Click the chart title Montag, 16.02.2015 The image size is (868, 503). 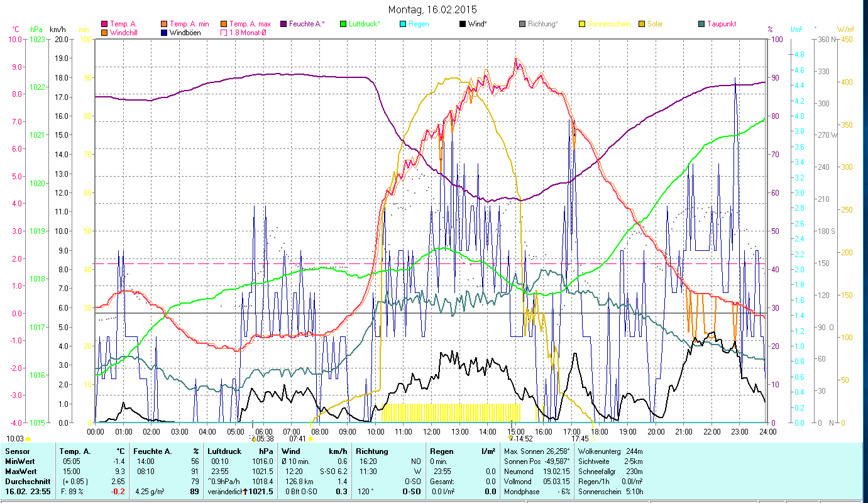pos(432,9)
